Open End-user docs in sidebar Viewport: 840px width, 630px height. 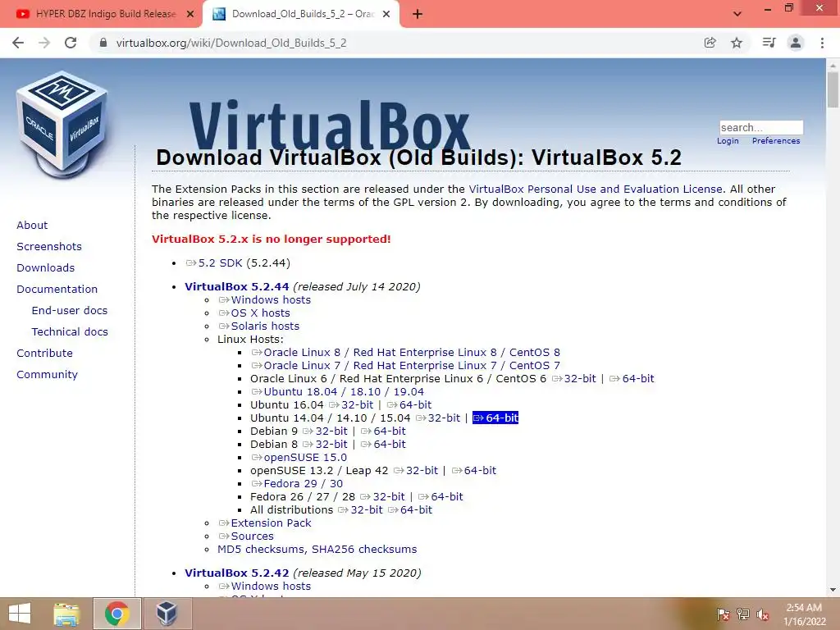[x=70, y=311]
